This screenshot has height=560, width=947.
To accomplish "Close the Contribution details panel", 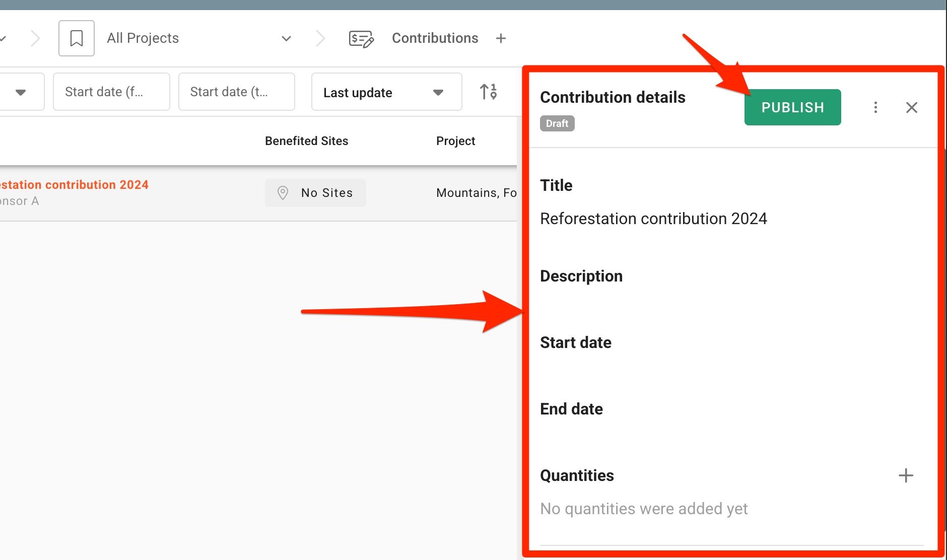I will coord(911,107).
